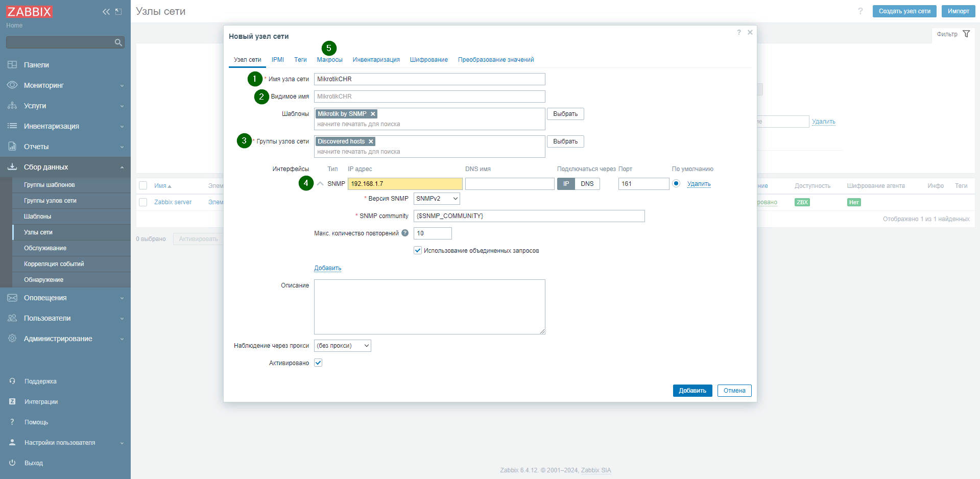Open Интеграции integrations icon
Screen dimensions: 980x479
12,401
